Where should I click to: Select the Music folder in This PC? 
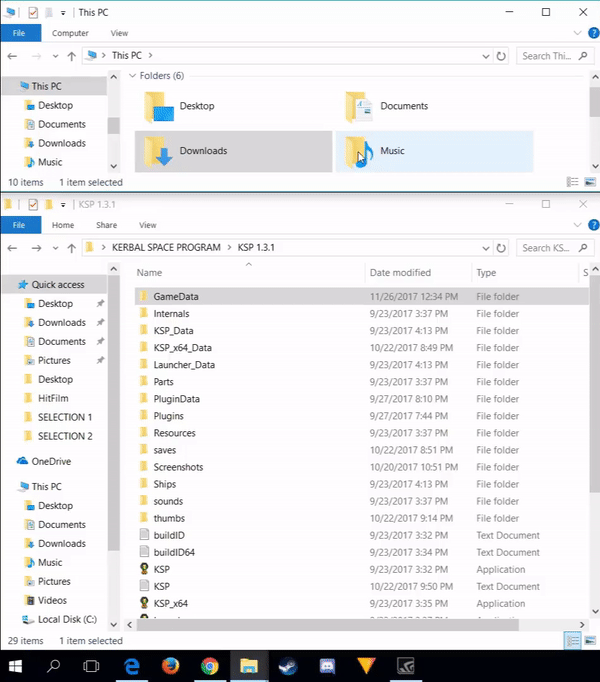434,151
